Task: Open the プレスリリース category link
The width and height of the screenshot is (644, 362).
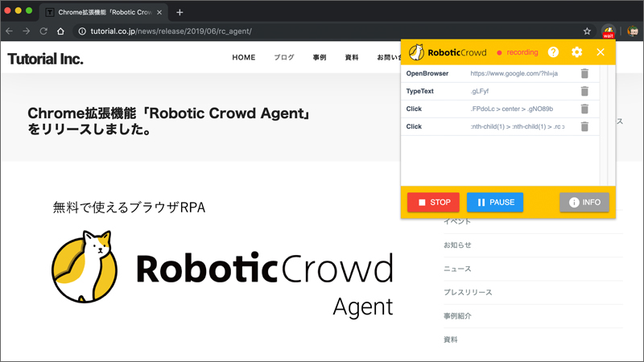Action: (x=468, y=292)
